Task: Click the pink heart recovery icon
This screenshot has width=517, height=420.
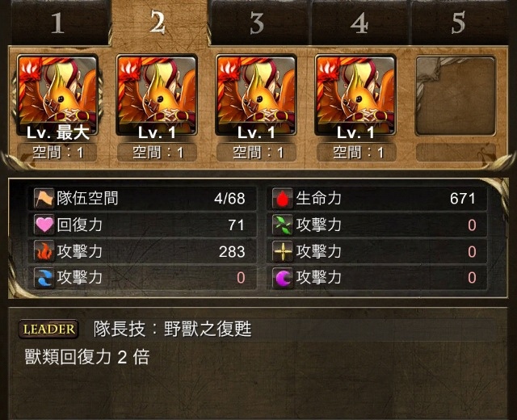Action: (44, 225)
